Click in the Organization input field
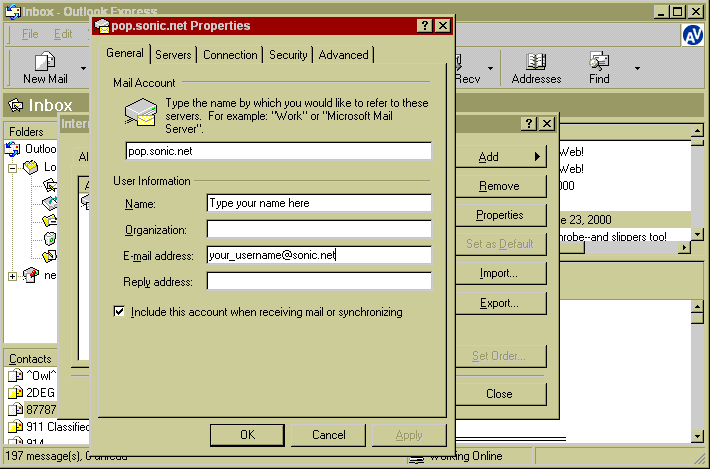The width and height of the screenshot is (710, 469). coord(319,229)
